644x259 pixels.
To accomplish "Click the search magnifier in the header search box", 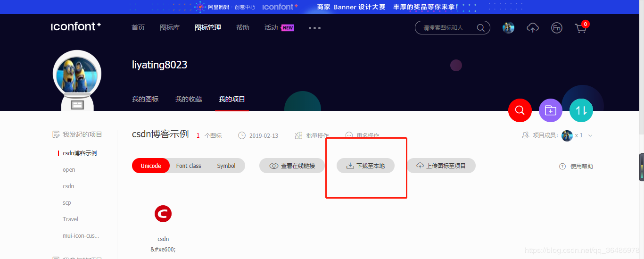I will (481, 28).
